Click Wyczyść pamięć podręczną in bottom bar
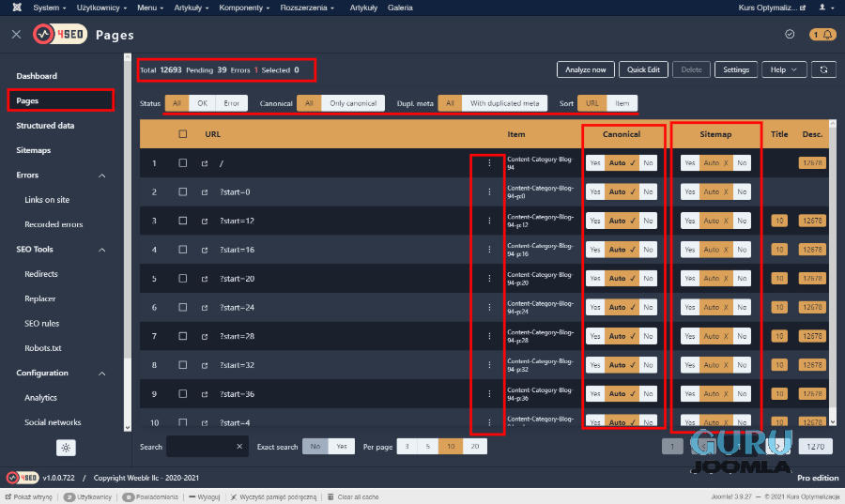The width and height of the screenshot is (845, 504). tap(273, 497)
